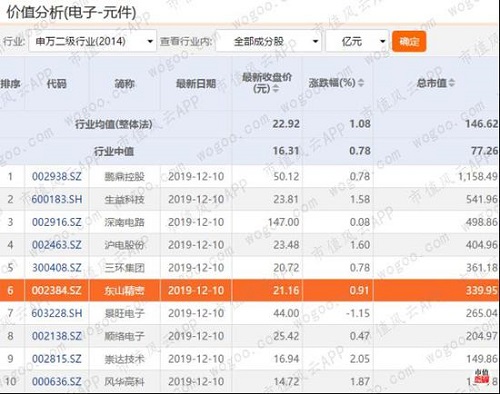Click the orange 确定 button
The image size is (500, 394).
coord(409,41)
